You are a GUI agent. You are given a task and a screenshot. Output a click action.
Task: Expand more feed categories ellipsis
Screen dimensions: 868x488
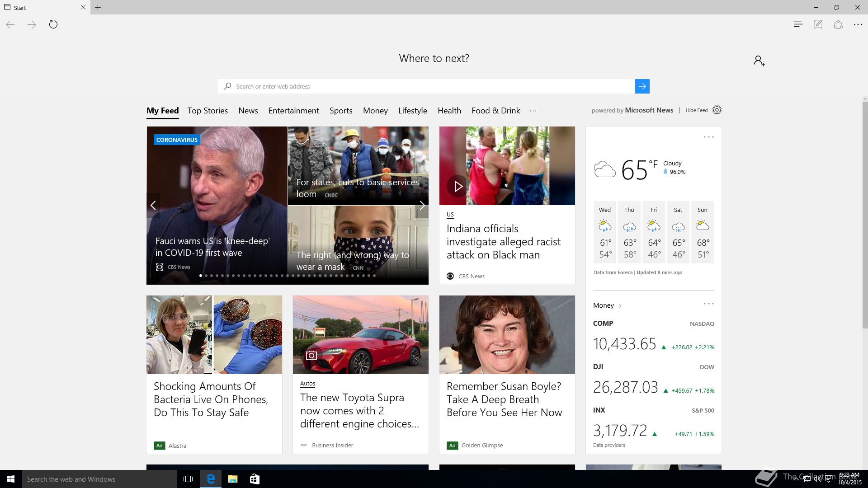point(533,111)
